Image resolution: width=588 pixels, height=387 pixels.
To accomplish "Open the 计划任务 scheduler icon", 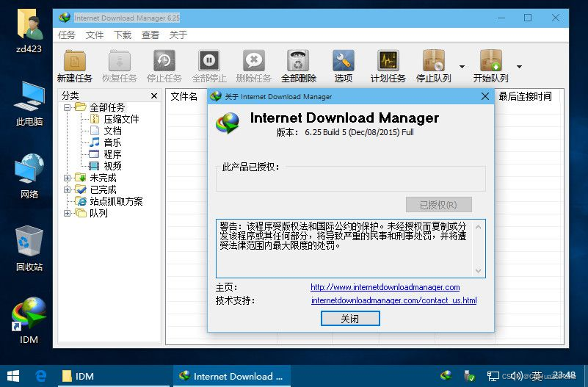I will pyautogui.click(x=388, y=61).
